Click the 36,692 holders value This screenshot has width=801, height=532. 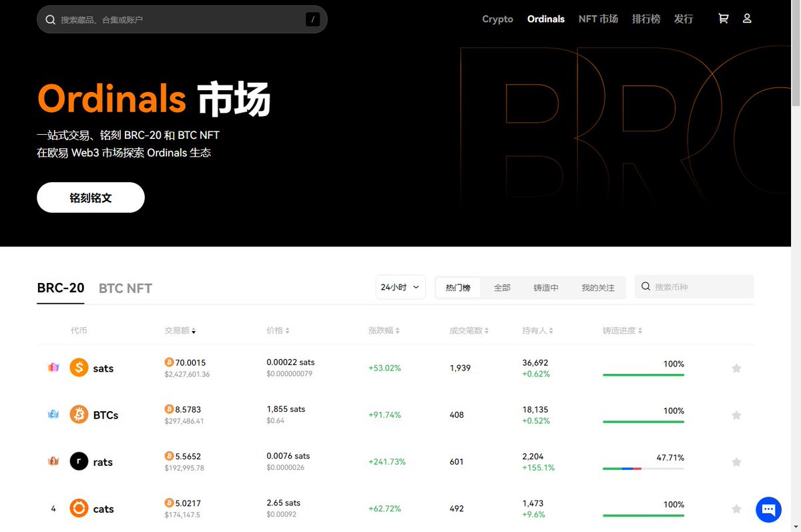pyautogui.click(x=535, y=362)
